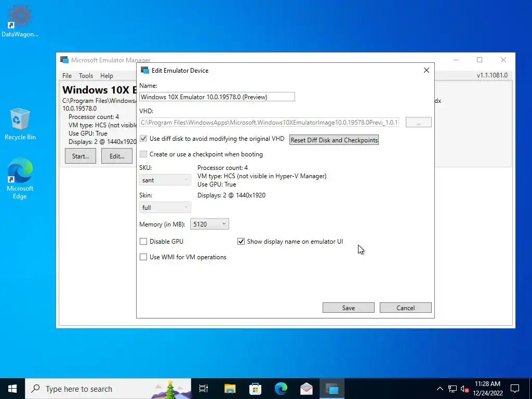Screen dimensions: 532x399
Task: Close the Edit Emulator Device dialog
Action: pyautogui.click(x=427, y=70)
